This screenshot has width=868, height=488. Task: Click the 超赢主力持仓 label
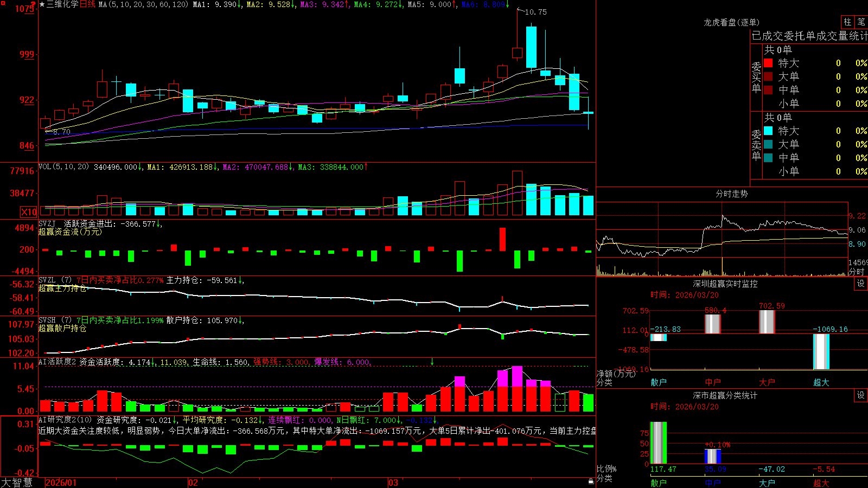coord(62,288)
